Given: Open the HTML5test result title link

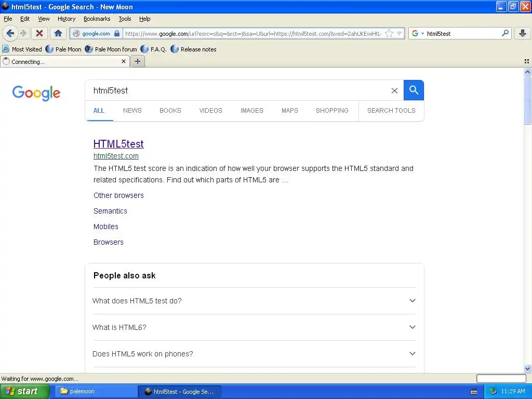Looking at the screenshot, I should point(118,144).
